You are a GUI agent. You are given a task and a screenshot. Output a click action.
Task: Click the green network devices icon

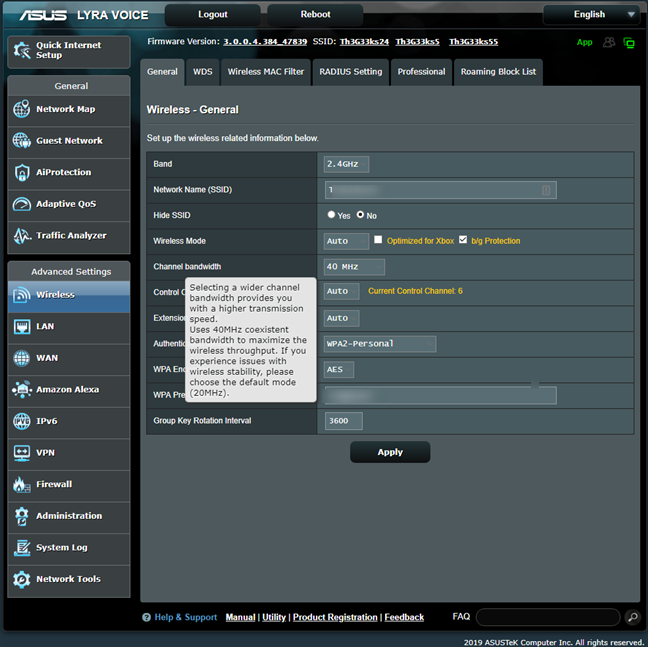[629, 43]
